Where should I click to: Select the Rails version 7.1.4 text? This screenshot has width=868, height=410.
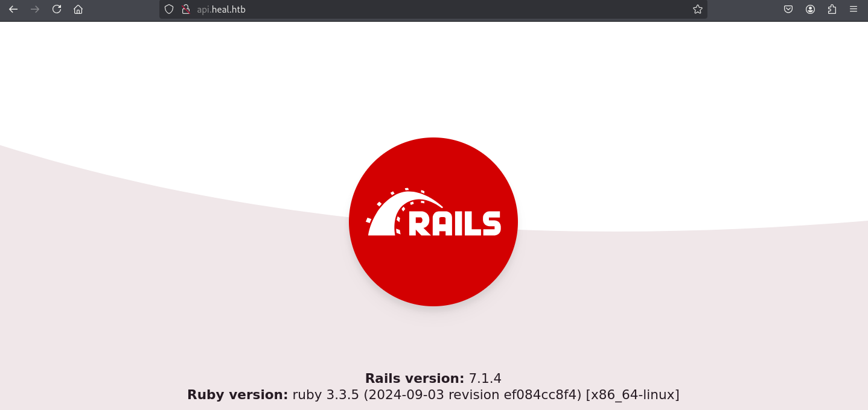point(433,379)
